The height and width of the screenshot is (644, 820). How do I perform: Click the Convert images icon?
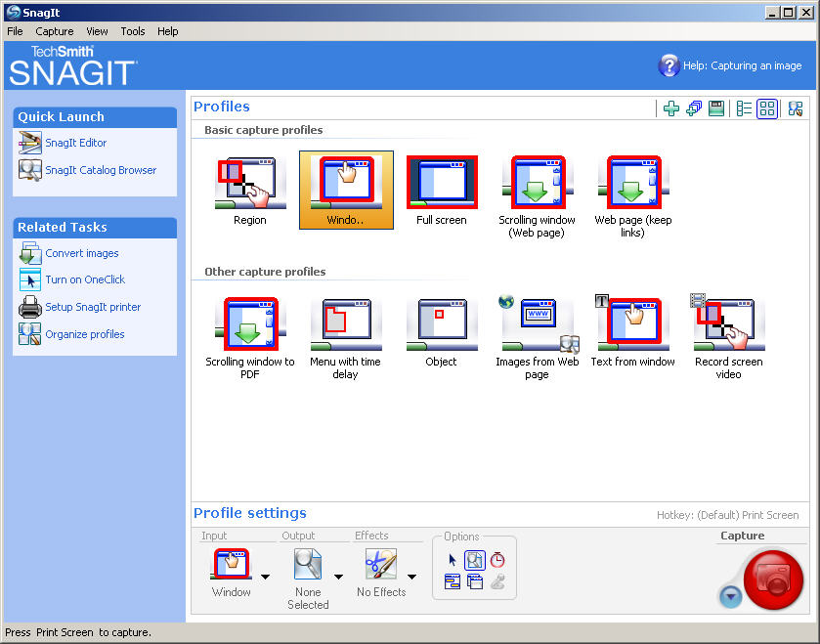29,253
